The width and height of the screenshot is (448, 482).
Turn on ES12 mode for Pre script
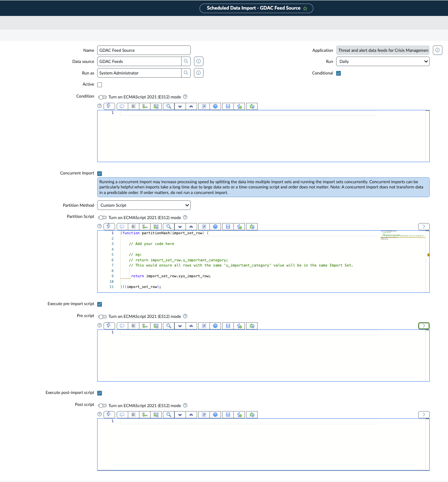click(103, 317)
